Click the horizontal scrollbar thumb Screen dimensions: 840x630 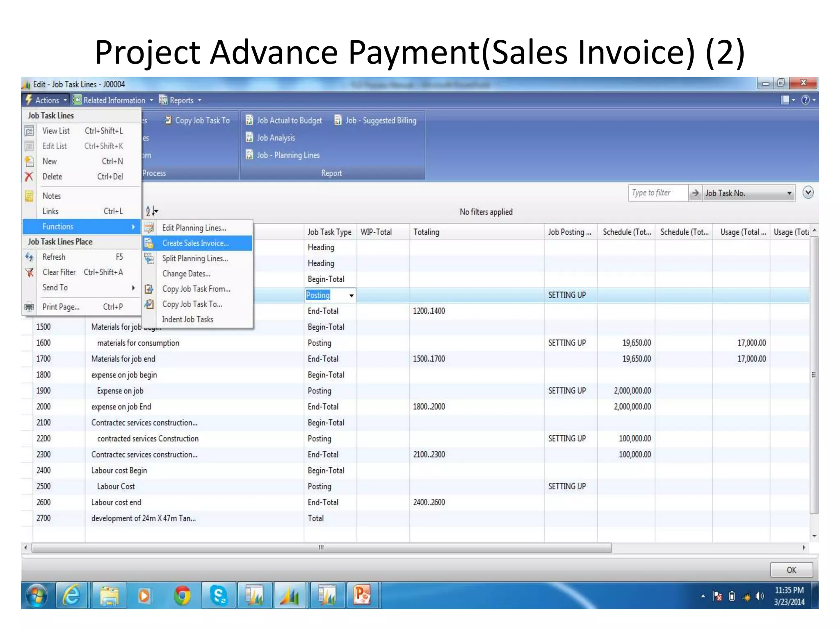321,548
